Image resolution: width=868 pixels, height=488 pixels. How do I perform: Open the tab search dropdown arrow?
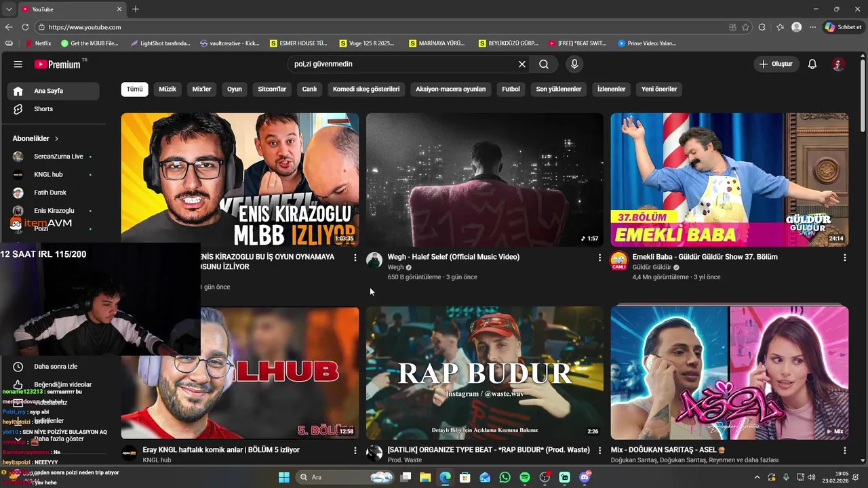click(9, 9)
